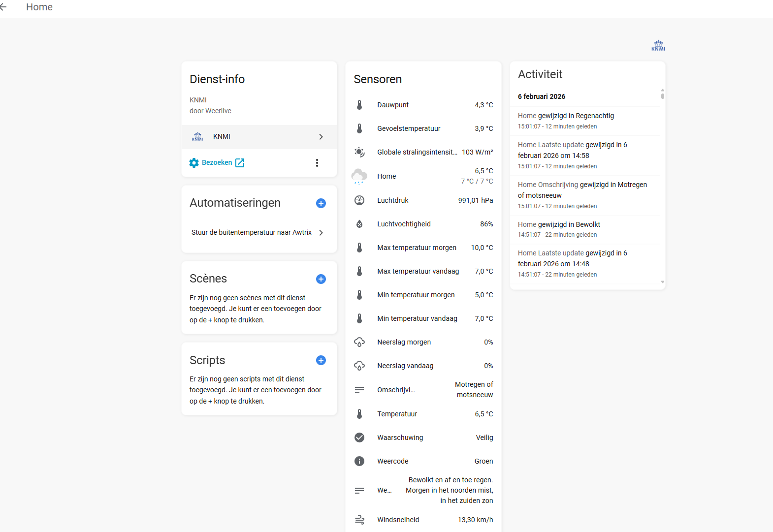Viewport: 773px width, 532px height.
Task: Open the Awtrix automation chevron
Action: point(321,233)
